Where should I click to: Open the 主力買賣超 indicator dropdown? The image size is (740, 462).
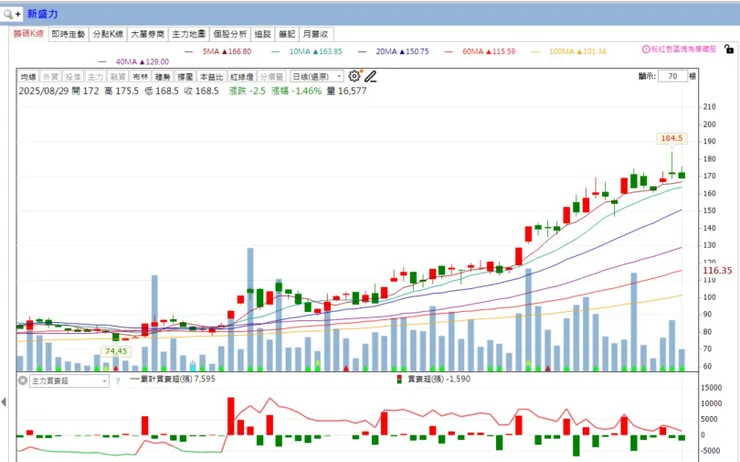click(x=69, y=381)
